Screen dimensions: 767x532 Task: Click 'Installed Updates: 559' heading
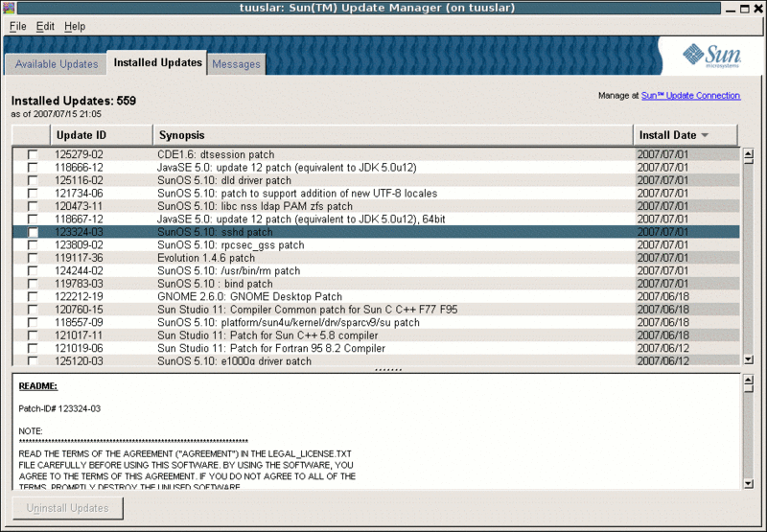coord(74,101)
